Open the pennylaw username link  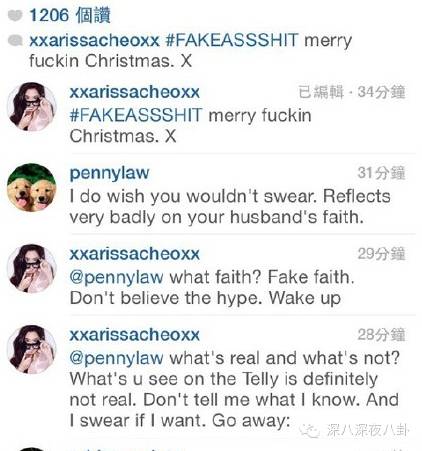click(x=109, y=173)
